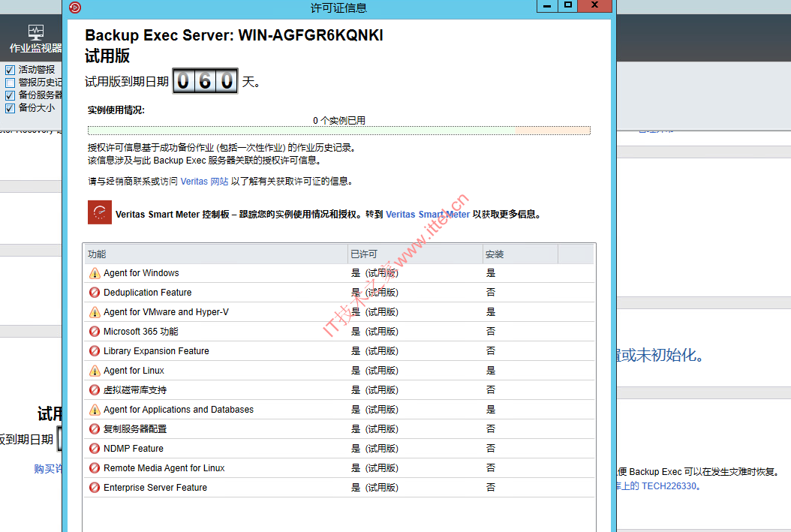Select Agent for VMware and Hyper-V text
The width and height of the screenshot is (791, 532).
click(x=166, y=312)
